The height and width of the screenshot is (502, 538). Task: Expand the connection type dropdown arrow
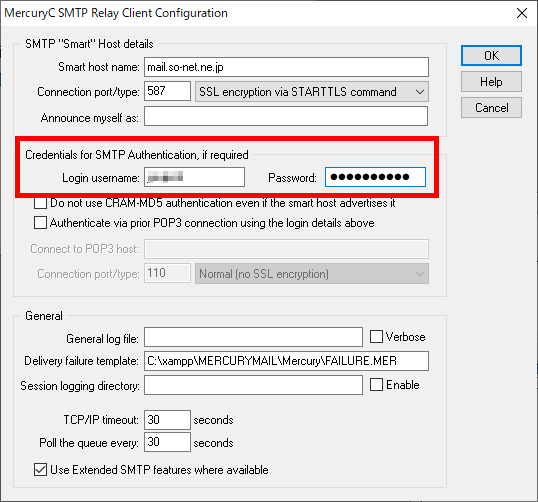click(x=419, y=92)
